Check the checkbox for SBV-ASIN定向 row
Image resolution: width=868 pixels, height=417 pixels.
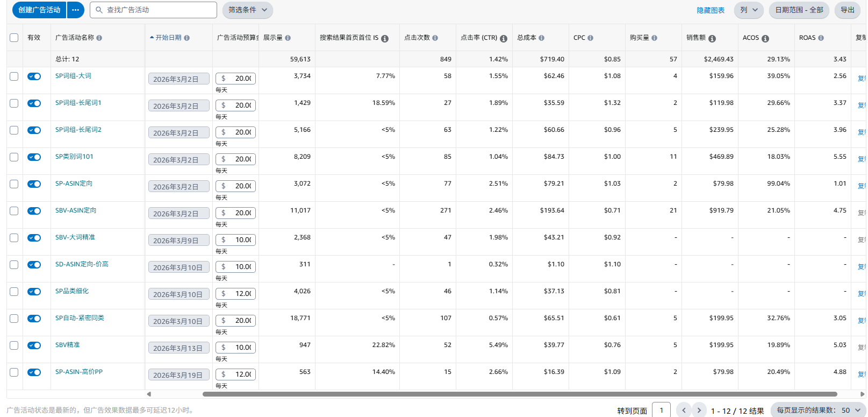click(x=14, y=211)
